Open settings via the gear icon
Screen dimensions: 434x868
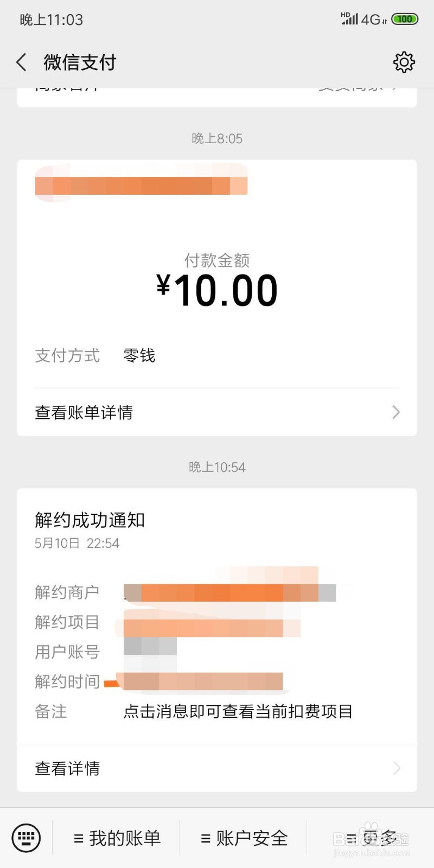[x=404, y=62]
